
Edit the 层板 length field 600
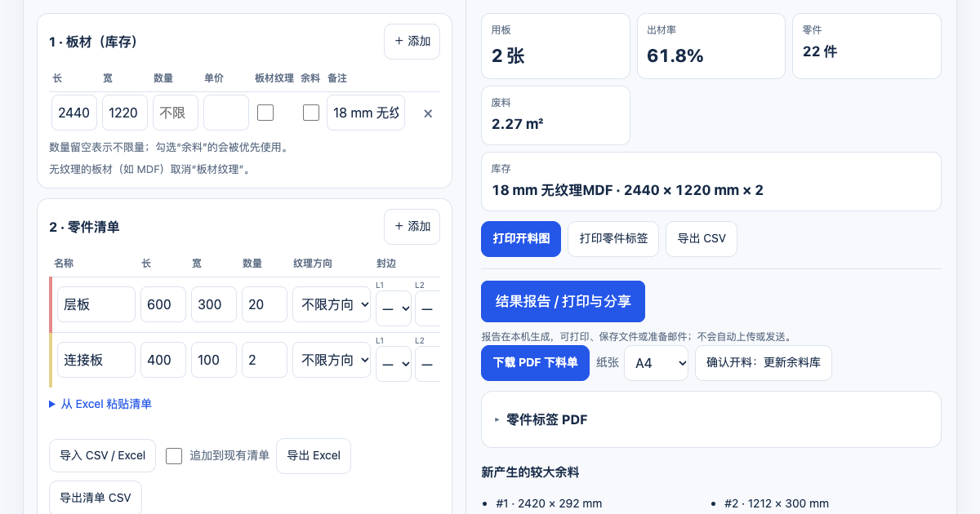click(163, 304)
